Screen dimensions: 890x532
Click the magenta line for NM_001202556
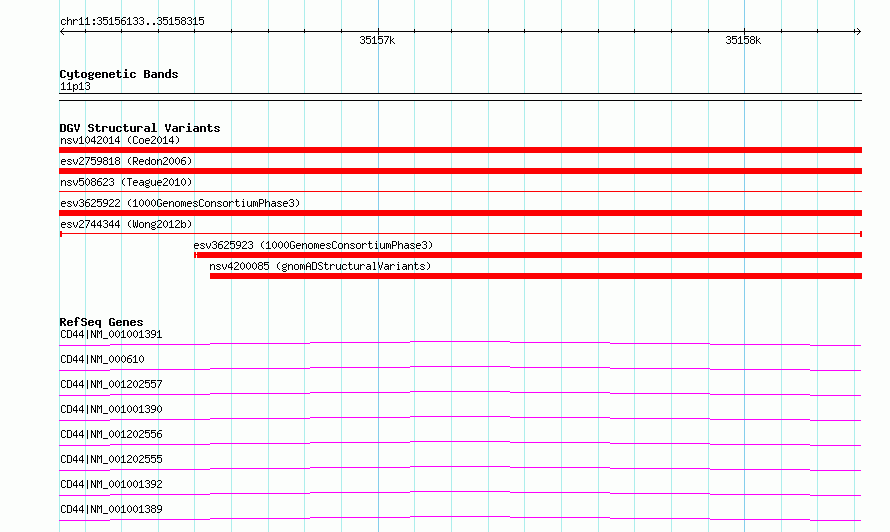(460, 443)
